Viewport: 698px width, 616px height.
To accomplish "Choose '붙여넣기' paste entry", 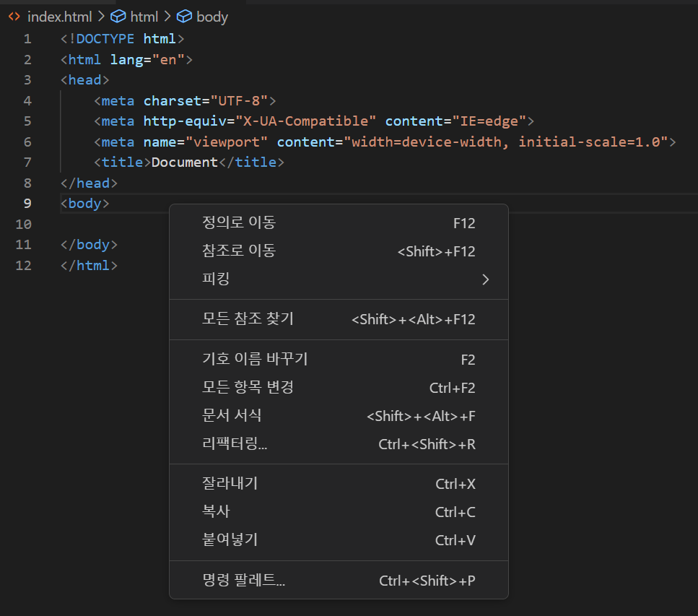I will pyautogui.click(x=339, y=540).
